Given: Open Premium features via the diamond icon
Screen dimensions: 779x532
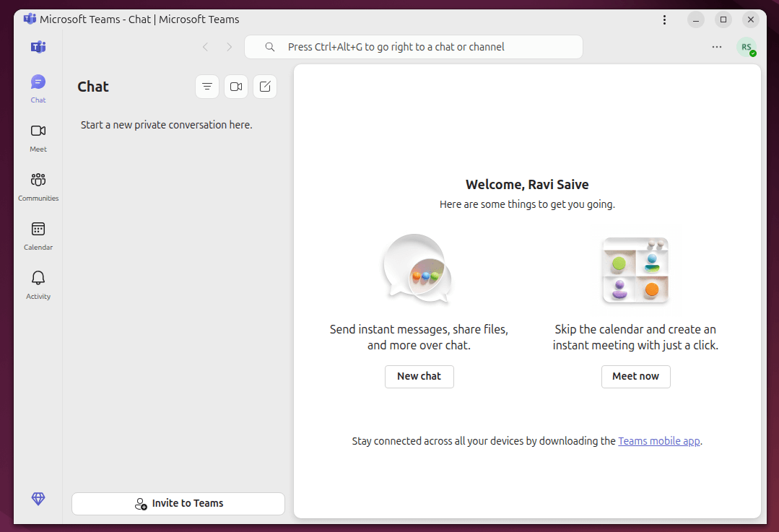Looking at the screenshot, I should [x=38, y=499].
